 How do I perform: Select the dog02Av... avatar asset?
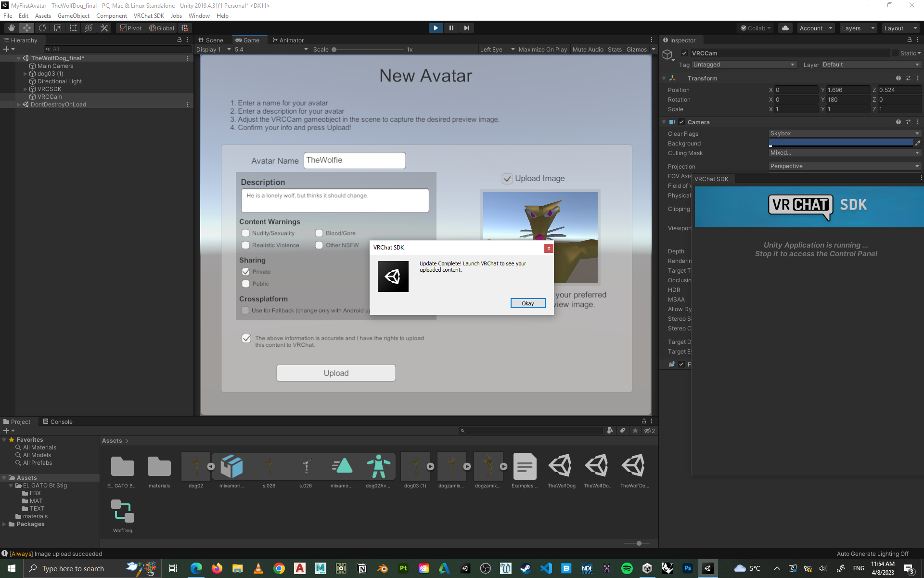click(378, 471)
